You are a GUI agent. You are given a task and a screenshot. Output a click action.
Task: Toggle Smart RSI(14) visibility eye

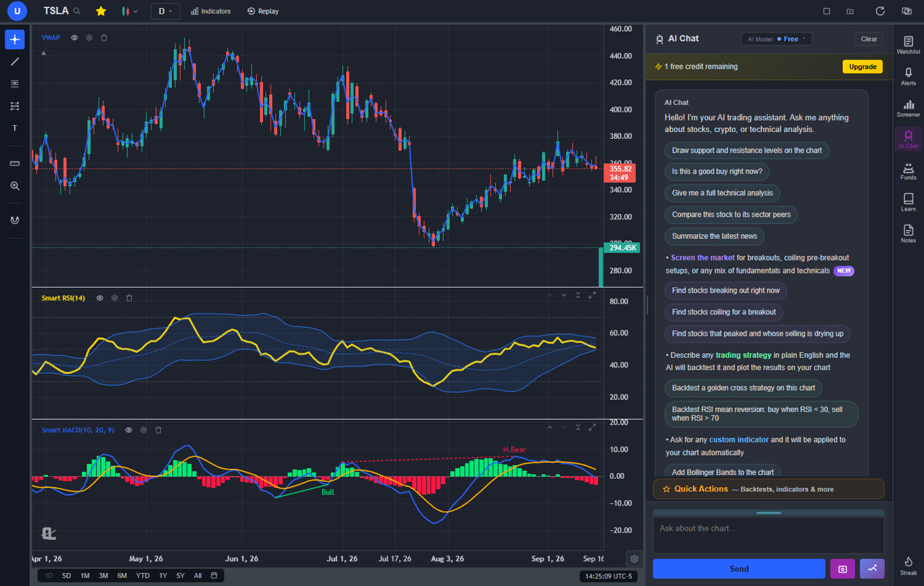click(x=99, y=298)
